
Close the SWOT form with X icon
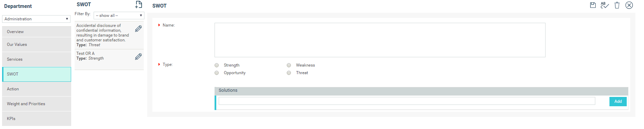629,5
